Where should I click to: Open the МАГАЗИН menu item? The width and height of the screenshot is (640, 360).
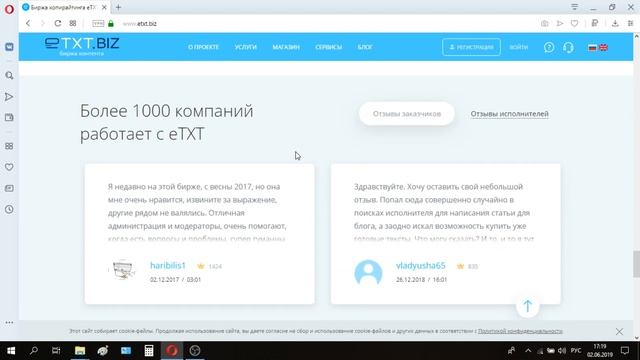(x=286, y=47)
